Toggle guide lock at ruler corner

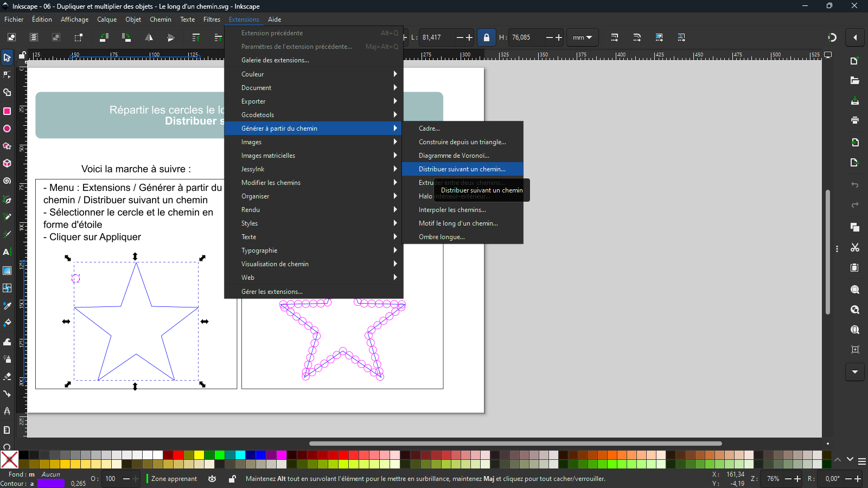(x=22, y=55)
